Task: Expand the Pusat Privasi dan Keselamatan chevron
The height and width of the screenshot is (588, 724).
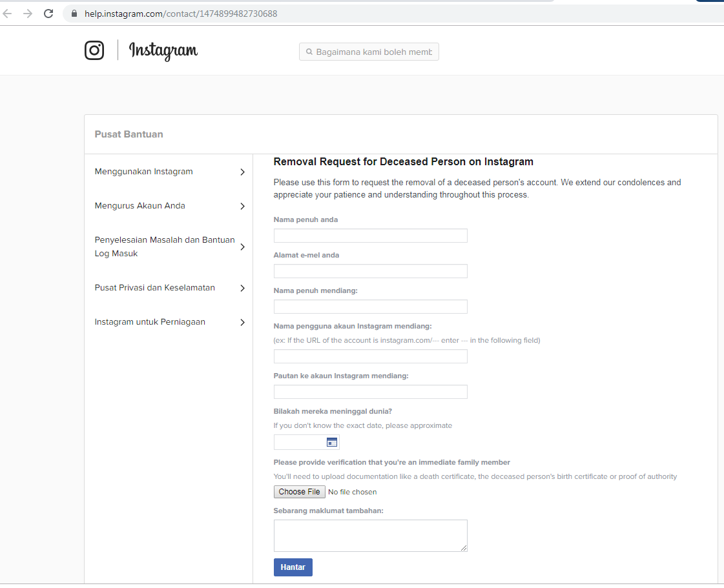Action: coord(242,289)
